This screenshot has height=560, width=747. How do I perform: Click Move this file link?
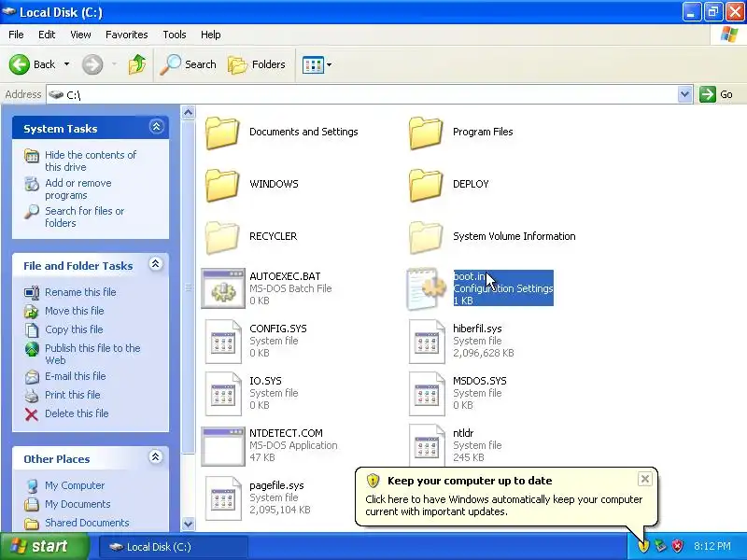75,311
